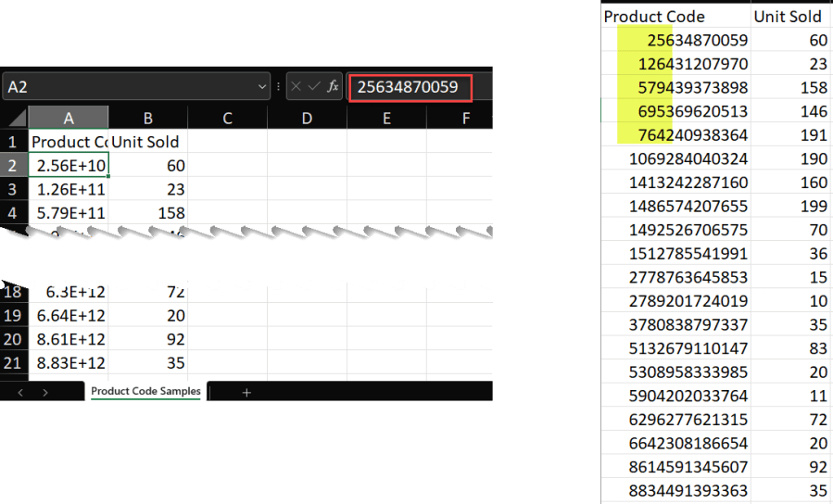Click the Cancel X icon in formula bar
Image resolution: width=833 pixels, height=504 pixels.
point(297,87)
